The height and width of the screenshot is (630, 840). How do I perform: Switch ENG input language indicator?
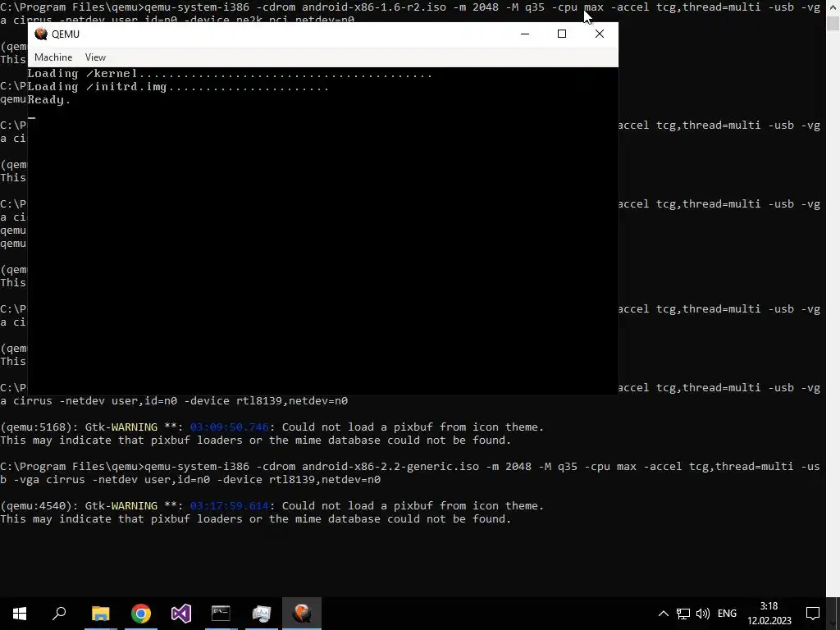pos(727,614)
